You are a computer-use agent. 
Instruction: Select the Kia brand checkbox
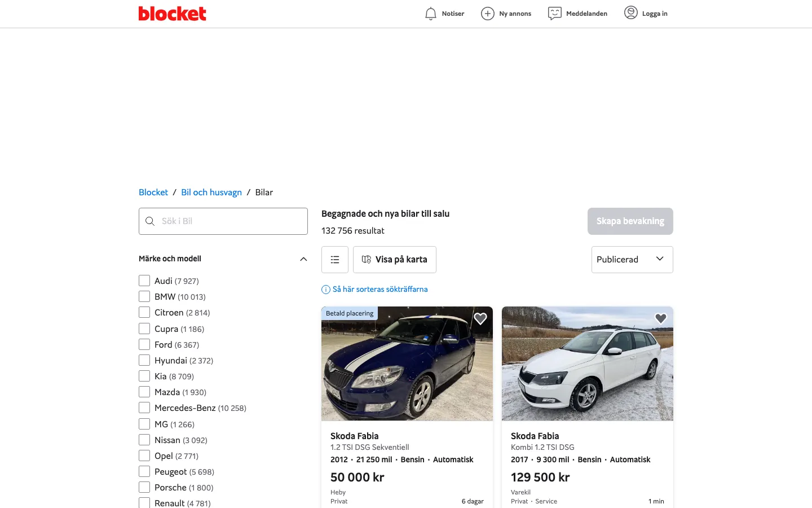click(144, 376)
